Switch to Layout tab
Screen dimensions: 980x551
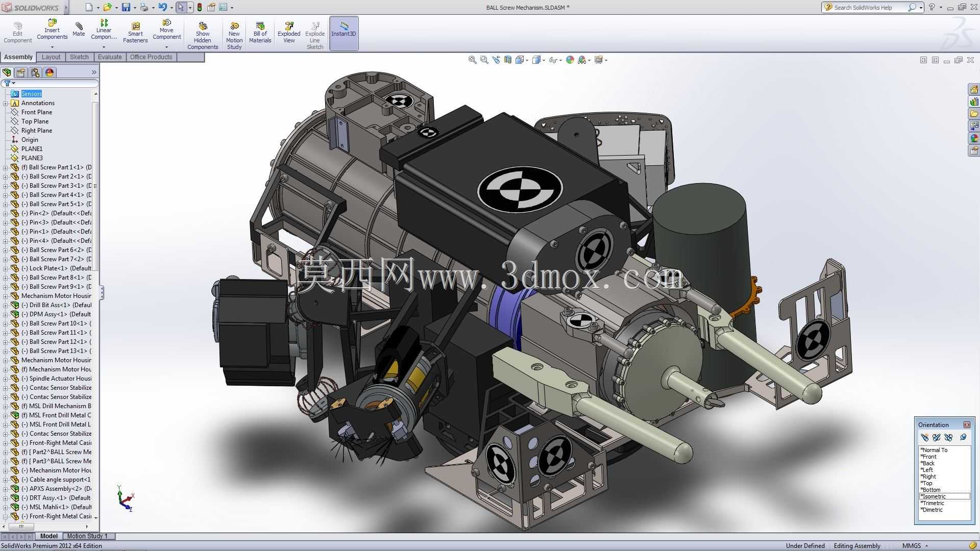click(x=51, y=57)
